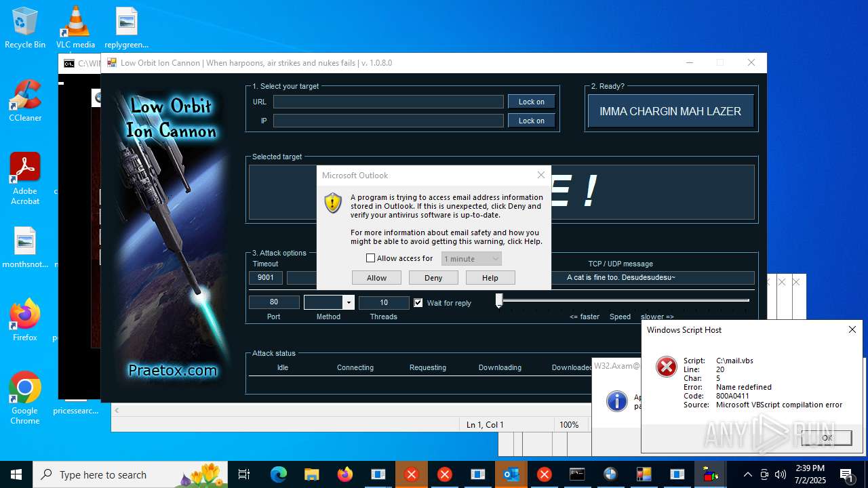The height and width of the screenshot is (488, 868).
Task: Switch to Outlook on the taskbar
Action: pos(511,474)
